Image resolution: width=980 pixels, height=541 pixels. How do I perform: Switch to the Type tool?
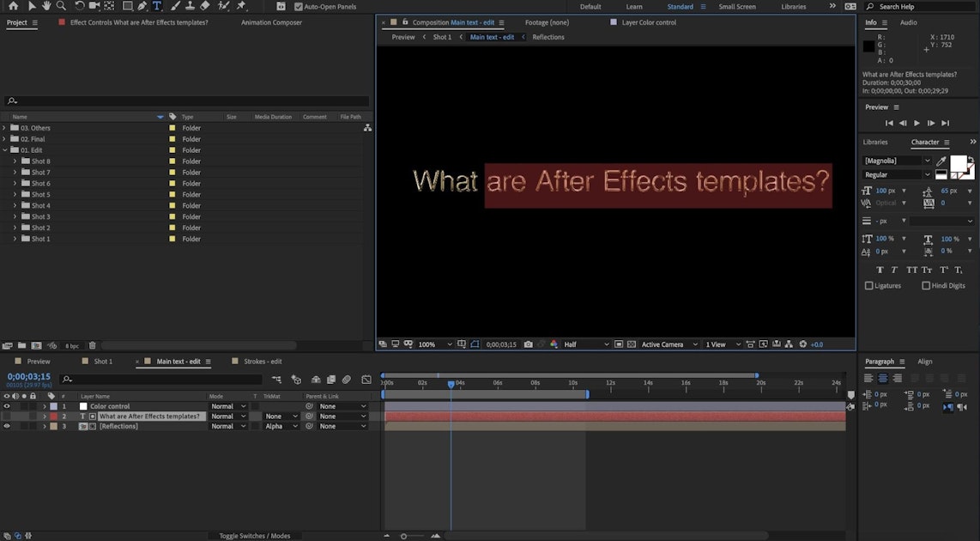156,5
